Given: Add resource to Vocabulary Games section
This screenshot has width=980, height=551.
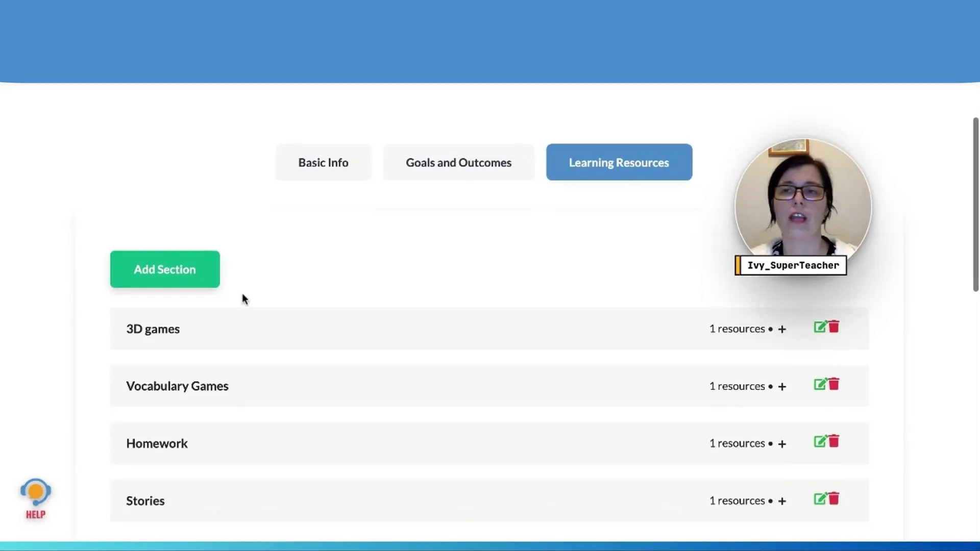Looking at the screenshot, I should 782,387.
